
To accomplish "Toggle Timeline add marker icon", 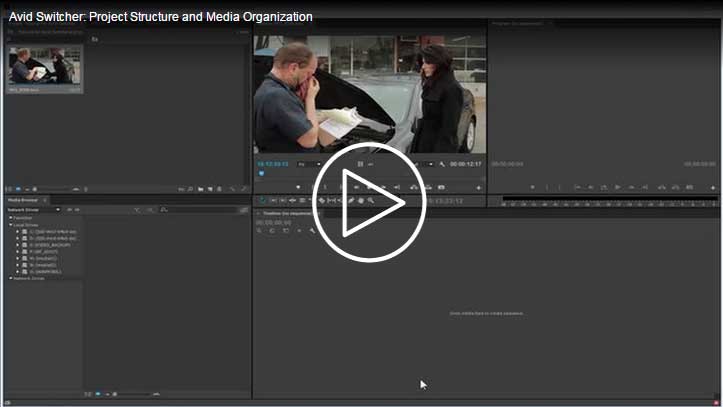I will point(299,230).
